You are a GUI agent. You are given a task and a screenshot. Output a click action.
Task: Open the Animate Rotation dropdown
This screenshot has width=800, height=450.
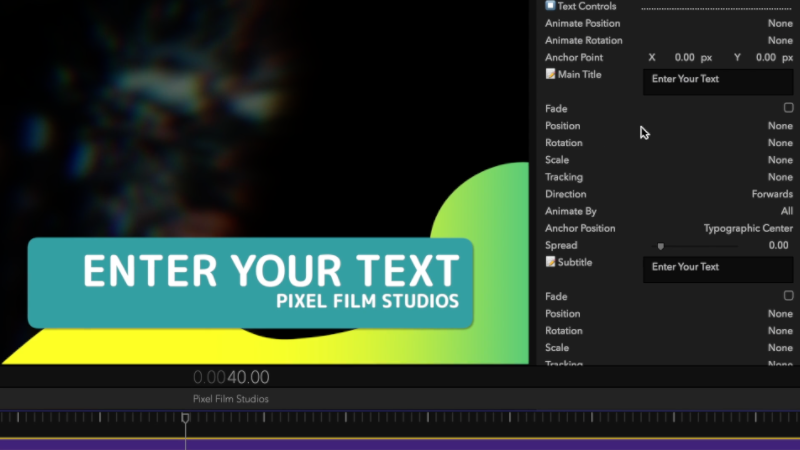pyautogui.click(x=780, y=40)
